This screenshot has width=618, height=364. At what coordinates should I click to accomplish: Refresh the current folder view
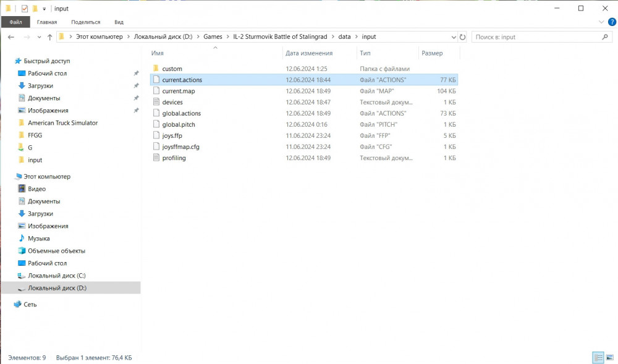coord(462,37)
